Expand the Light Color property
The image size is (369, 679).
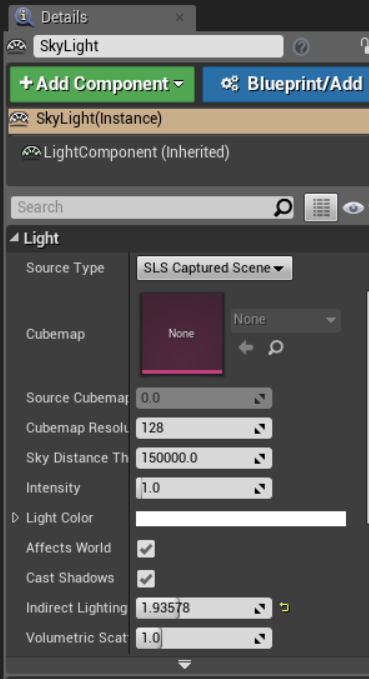click(x=16, y=518)
